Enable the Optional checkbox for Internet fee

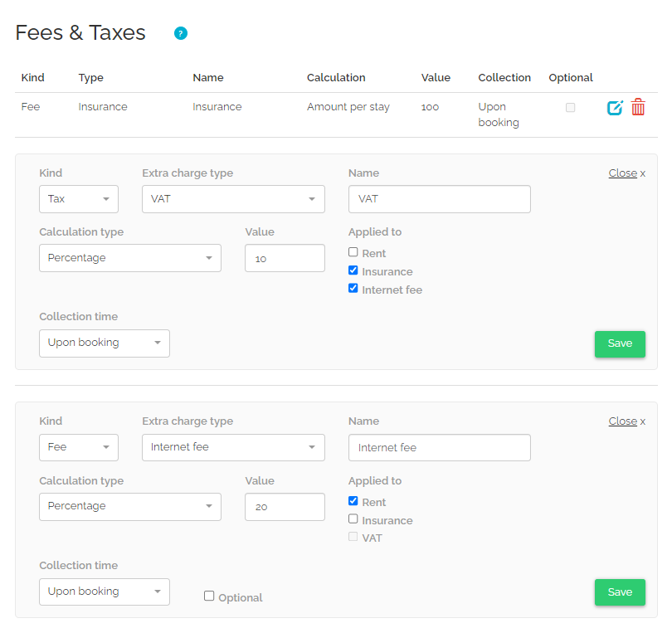click(209, 596)
